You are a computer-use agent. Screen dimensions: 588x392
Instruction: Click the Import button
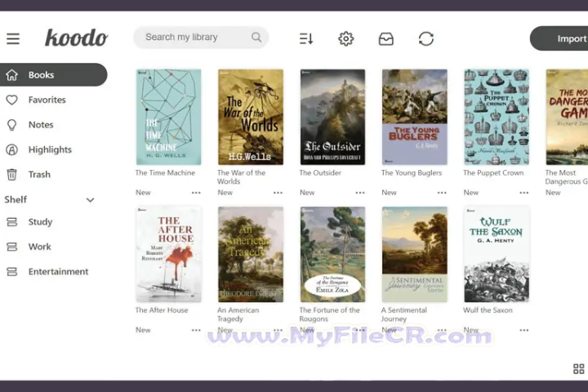pos(559,38)
